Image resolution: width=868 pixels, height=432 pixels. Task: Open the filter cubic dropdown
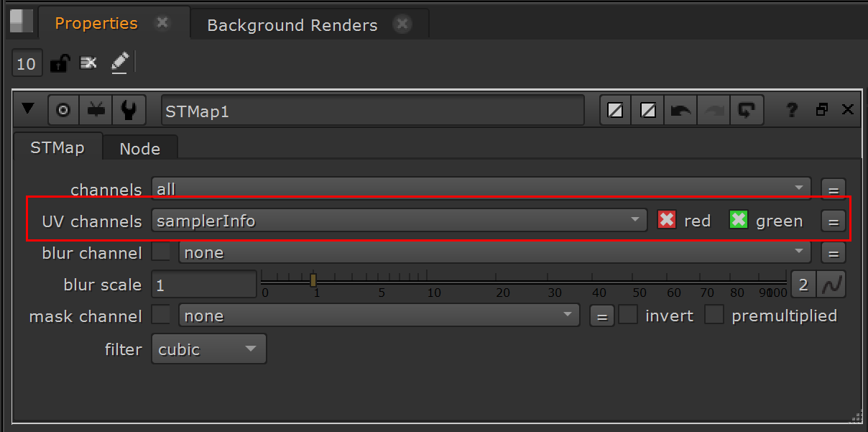point(208,349)
